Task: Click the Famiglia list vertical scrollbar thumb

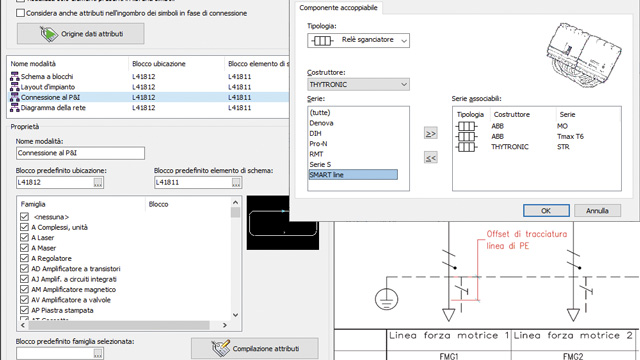Action: click(x=235, y=212)
